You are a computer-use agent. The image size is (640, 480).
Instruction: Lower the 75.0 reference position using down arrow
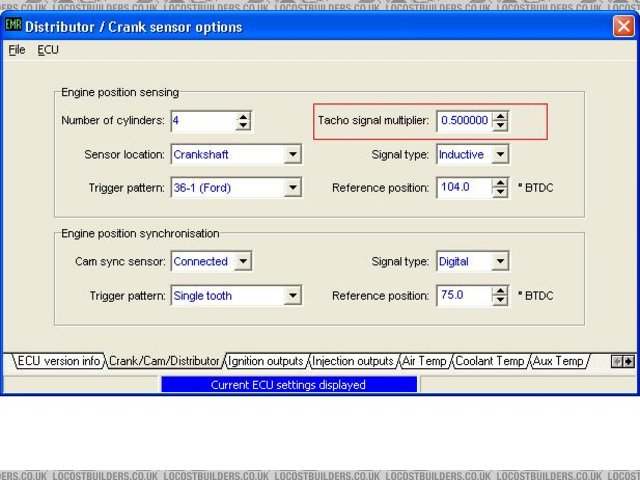tap(500, 301)
